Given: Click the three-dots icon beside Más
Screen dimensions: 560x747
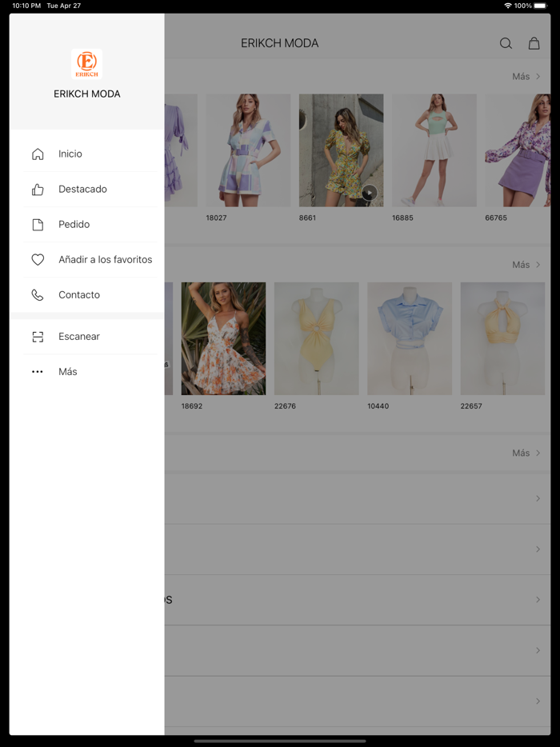Looking at the screenshot, I should tap(38, 372).
